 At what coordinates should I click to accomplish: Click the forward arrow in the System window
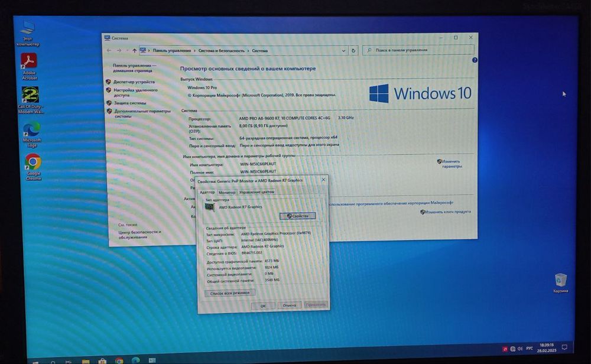pos(119,50)
